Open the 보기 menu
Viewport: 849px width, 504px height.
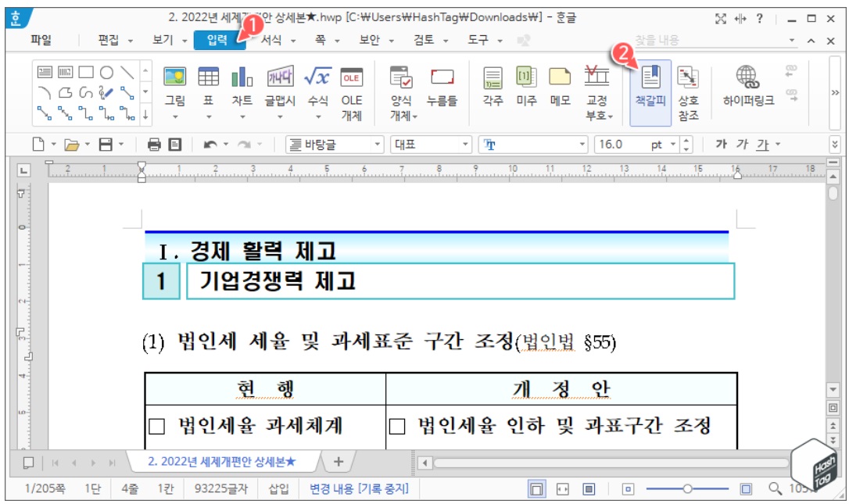point(163,40)
